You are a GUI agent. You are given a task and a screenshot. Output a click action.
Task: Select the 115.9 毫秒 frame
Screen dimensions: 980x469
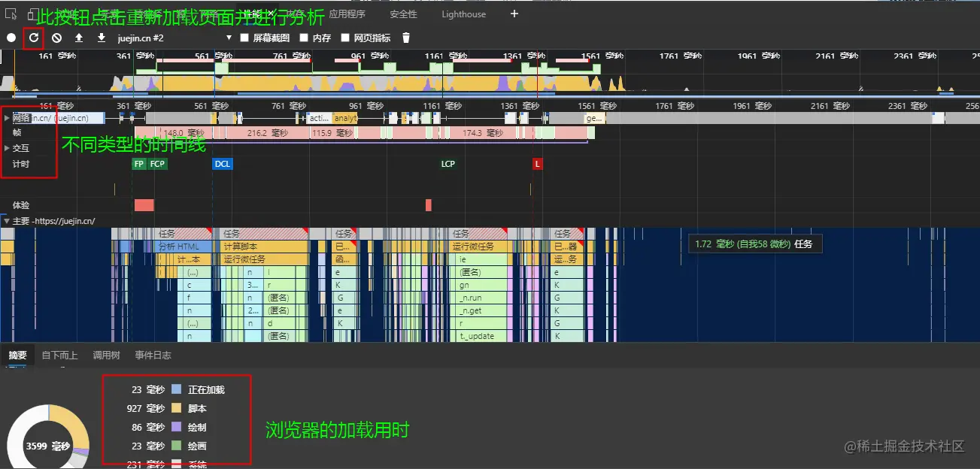coord(332,133)
